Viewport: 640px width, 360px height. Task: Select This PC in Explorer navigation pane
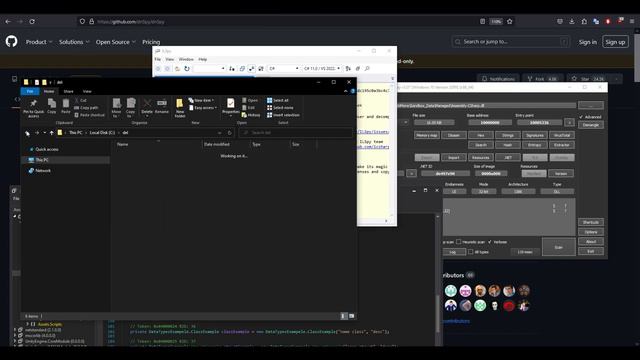65,160
